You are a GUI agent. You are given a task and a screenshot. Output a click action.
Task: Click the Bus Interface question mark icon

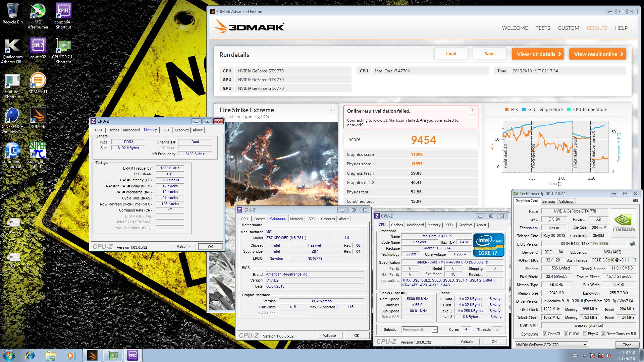(x=635, y=260)
